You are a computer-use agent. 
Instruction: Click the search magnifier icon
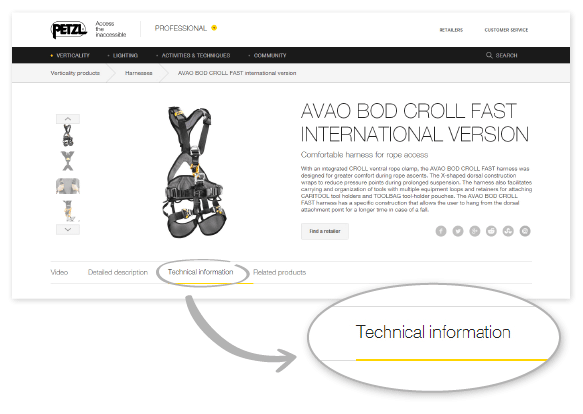[489, 55]
